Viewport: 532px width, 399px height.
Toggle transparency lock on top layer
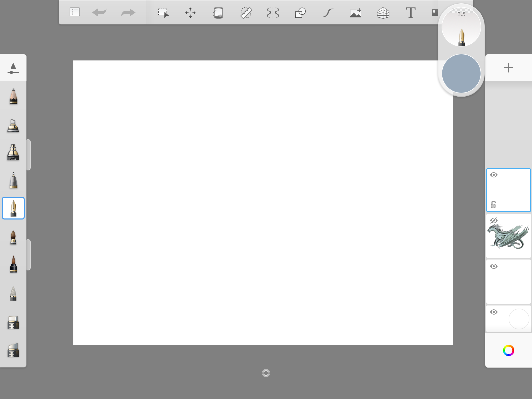494,204
